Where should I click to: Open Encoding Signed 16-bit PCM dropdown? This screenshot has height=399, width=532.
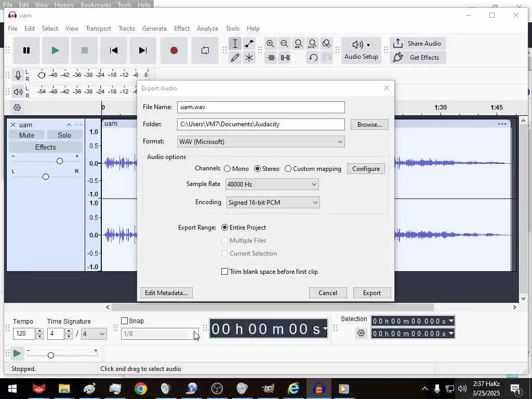click(273, 203)
